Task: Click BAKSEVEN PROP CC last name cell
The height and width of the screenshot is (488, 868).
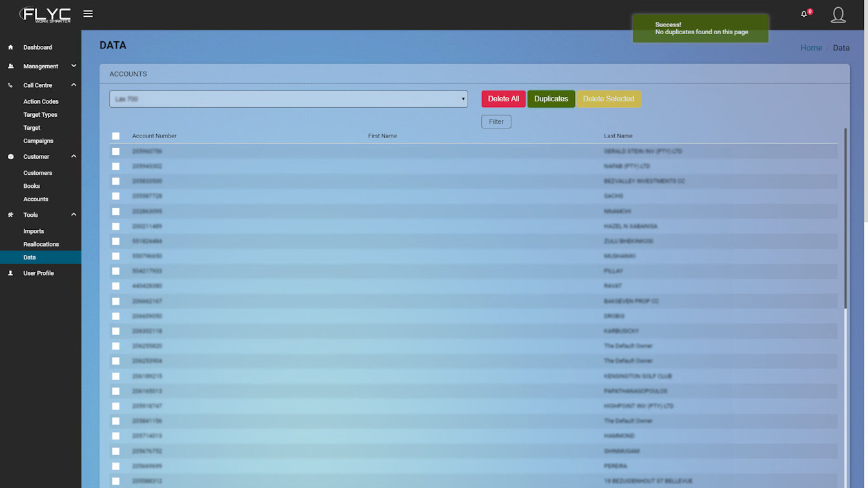Action: pyautogui.click(x=631, y=301)
